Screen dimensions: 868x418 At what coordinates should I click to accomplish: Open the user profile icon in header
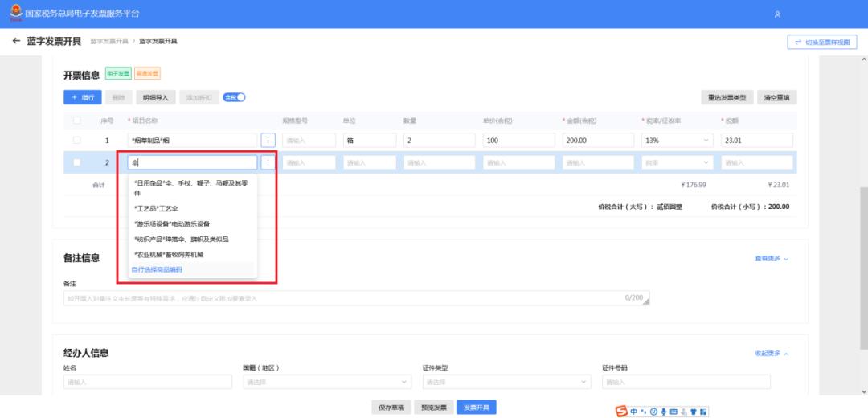[x=777, y=14]
